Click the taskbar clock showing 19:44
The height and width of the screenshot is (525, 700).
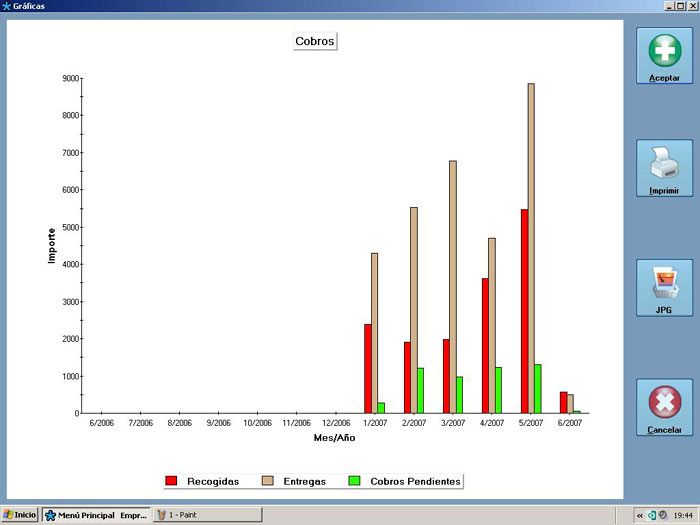[x=683, y=515]
